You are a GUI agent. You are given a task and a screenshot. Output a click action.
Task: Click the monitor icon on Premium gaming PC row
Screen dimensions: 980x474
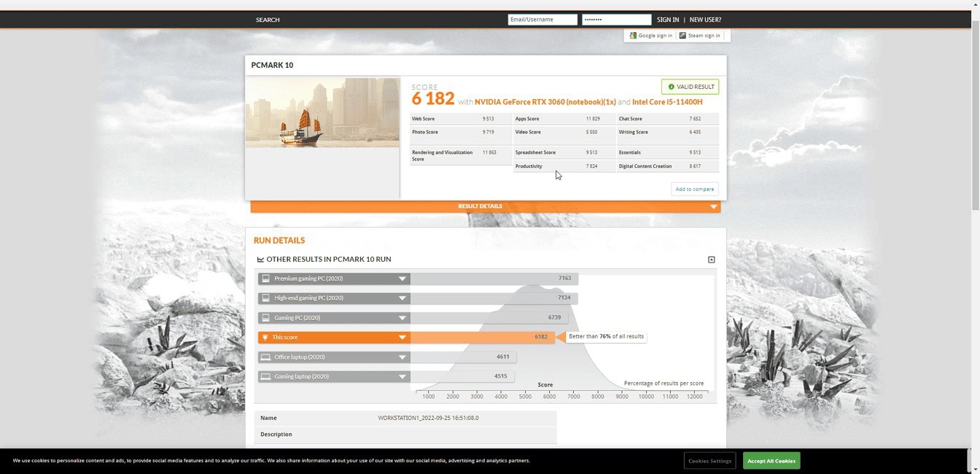[266, 279]
